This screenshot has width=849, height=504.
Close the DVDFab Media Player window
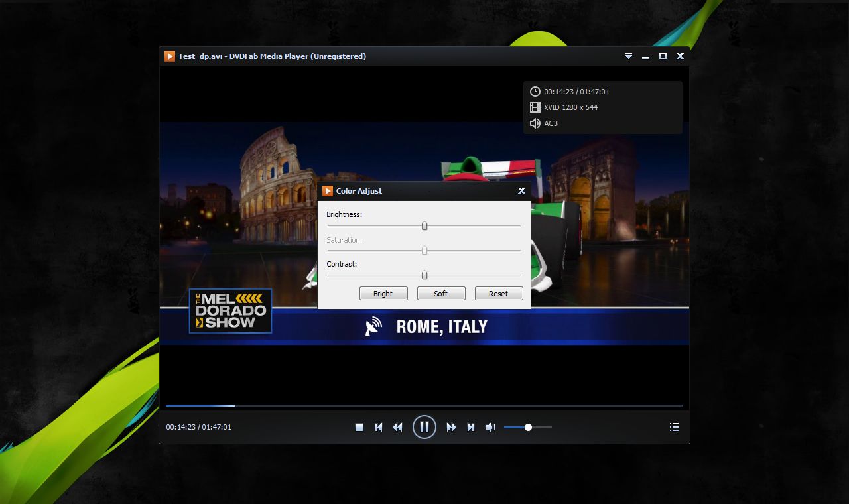click(680, 56)
